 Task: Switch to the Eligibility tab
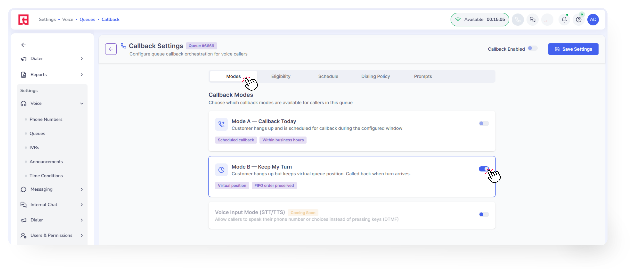[281, 77]
